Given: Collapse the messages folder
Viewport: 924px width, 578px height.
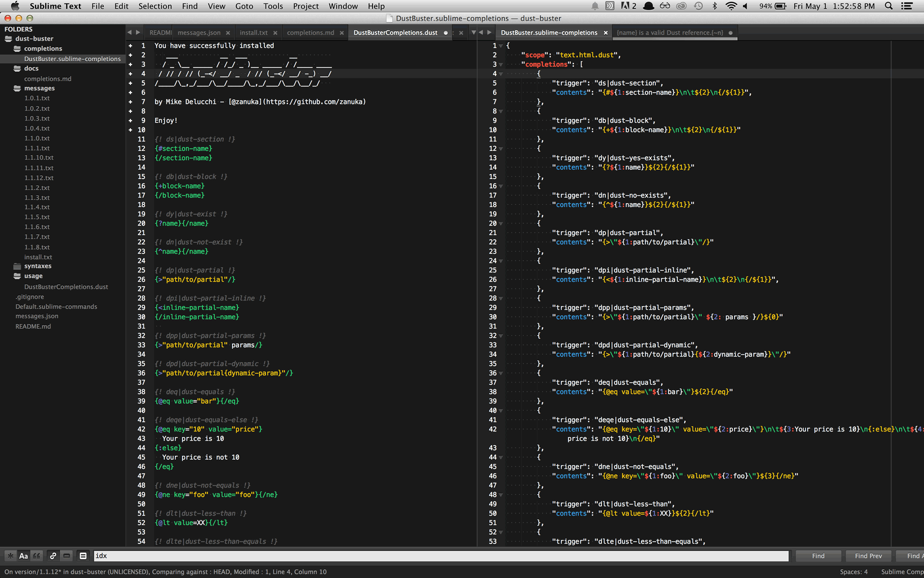Looking at the screenshot, I should 17,89.
